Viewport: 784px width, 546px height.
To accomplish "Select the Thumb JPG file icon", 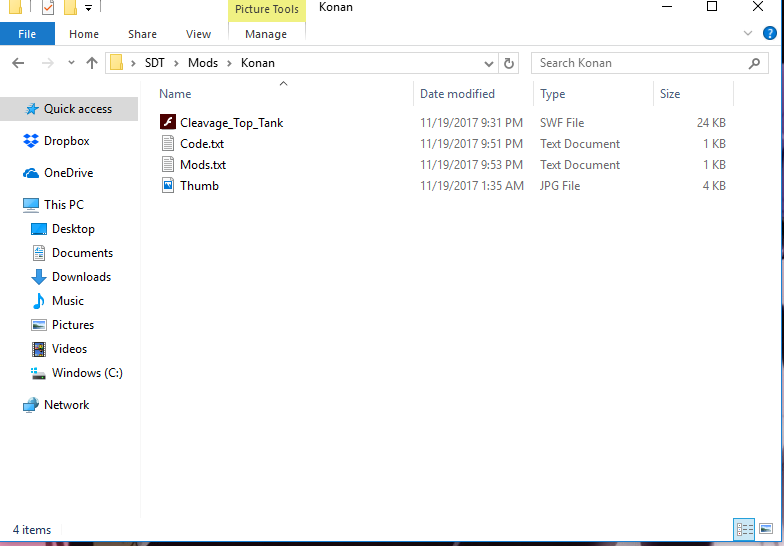I will pyautogui.click(x=168, y=186).
